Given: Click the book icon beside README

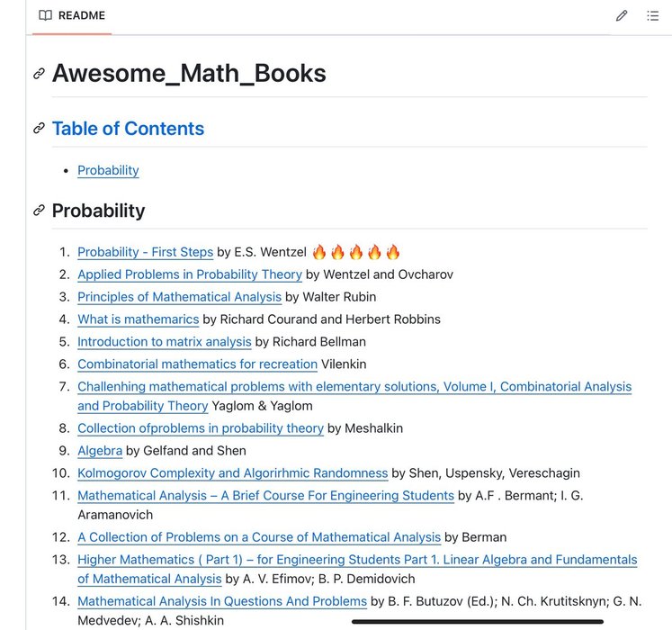Looking at the screenshot, I should pyautogui.click(x=45, y=15).
